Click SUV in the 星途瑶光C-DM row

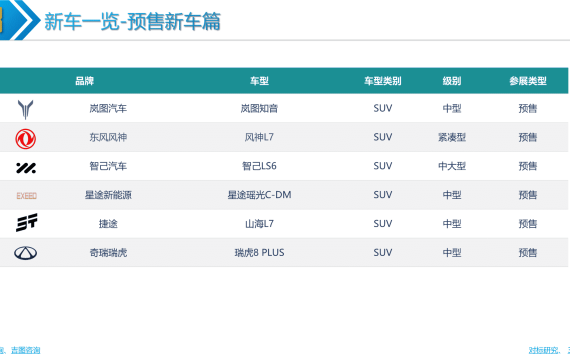tap(383, 195)
